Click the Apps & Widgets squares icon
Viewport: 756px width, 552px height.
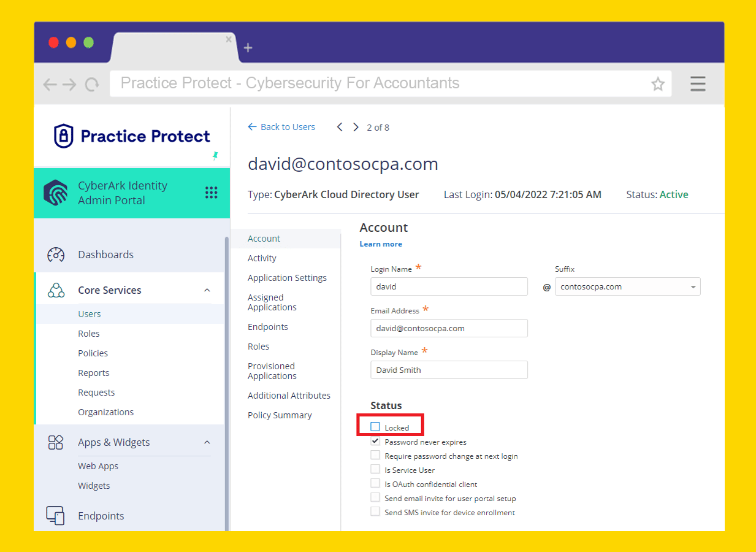pos(56,442)
